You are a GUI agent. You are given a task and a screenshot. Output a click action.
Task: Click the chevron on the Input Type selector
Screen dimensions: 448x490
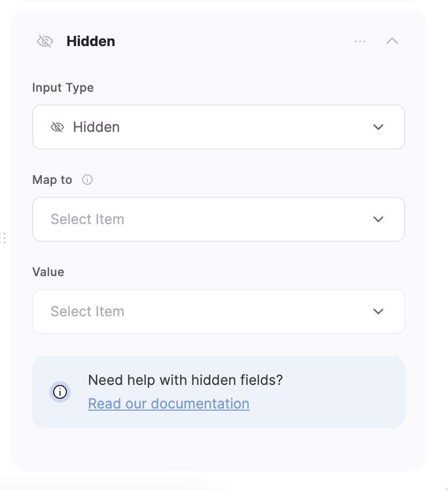click(x=378, y=127)
